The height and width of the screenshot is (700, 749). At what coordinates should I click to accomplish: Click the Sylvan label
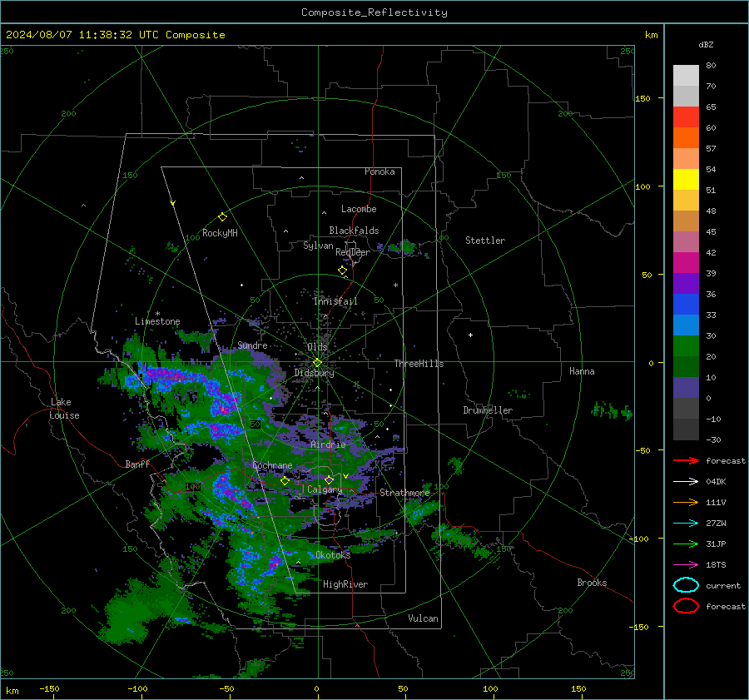pyautogui.click(x=318, y=246)
